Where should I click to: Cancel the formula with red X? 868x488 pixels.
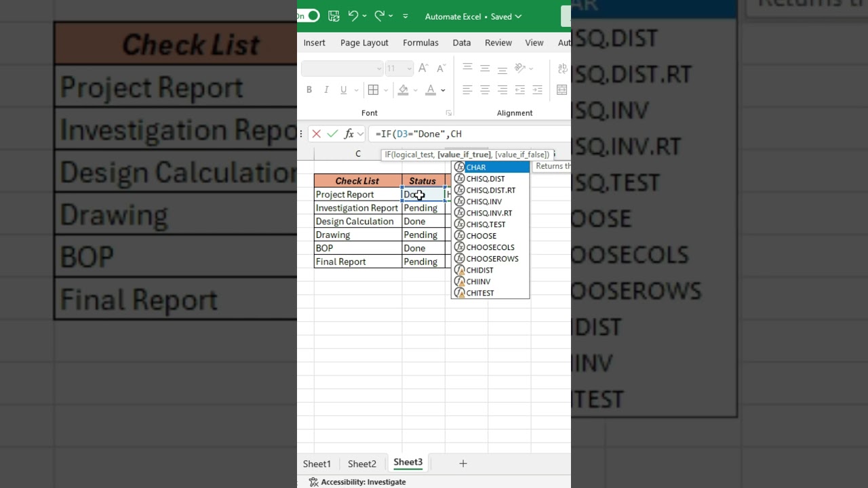click(316, 134)
